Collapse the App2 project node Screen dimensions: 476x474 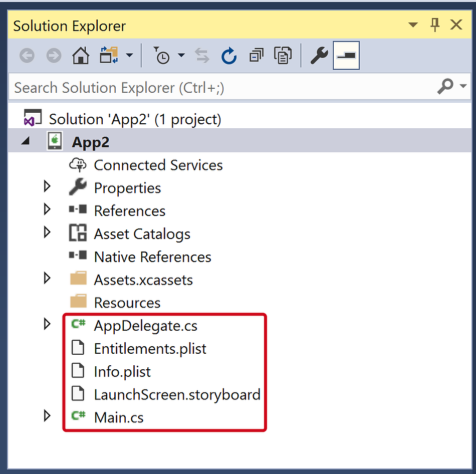tap(26, 141)
